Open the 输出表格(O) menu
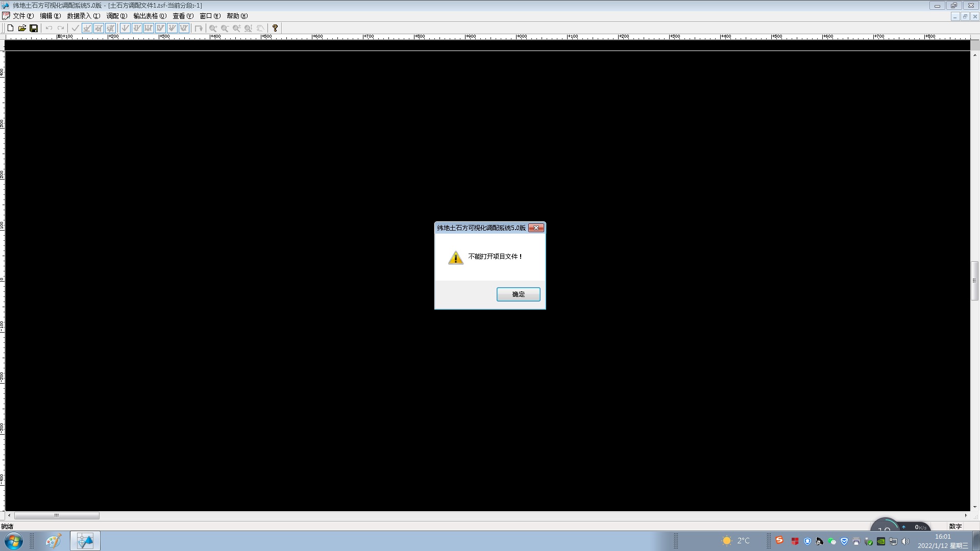This screenshot has width=980, height=551. coord(150,16)
